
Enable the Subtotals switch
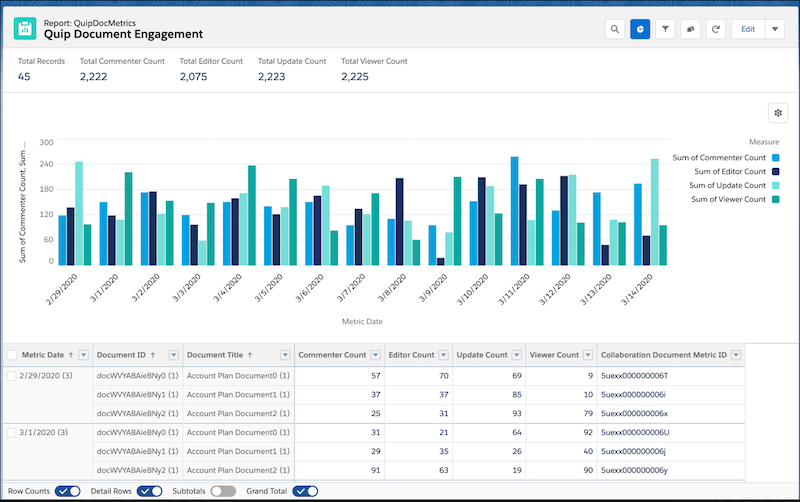click(x=223, y=491)
